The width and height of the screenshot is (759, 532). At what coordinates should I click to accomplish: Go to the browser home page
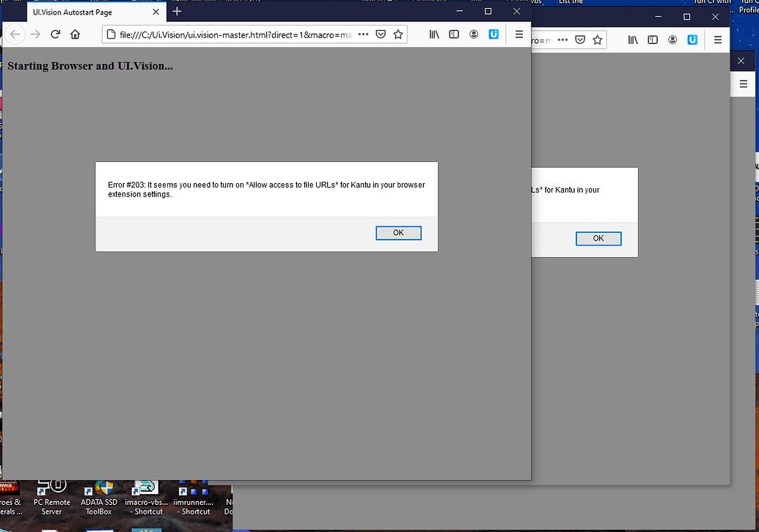click(x=76, y=34)
